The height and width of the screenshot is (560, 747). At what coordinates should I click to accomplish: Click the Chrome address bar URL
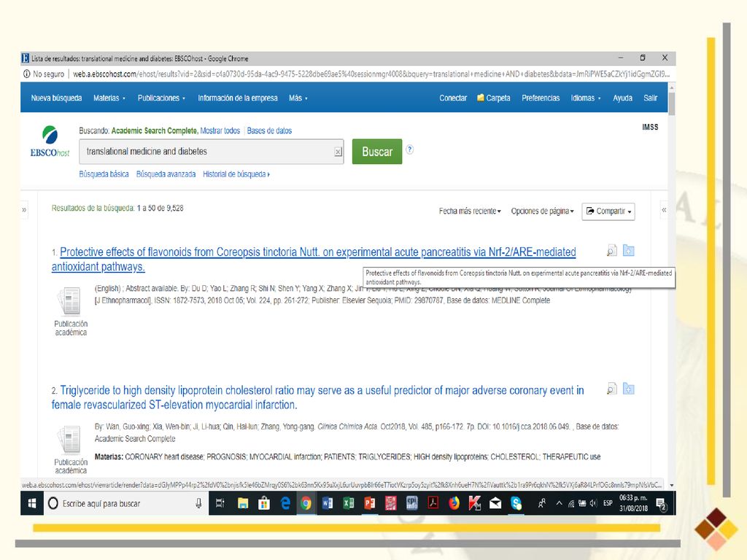[x=371, y=74]
